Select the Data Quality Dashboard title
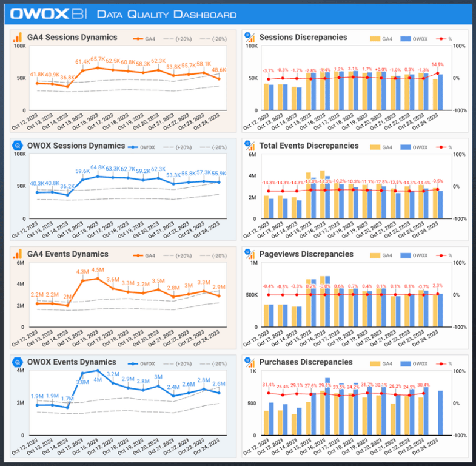The image size is (476, 466). coord(167,15)
